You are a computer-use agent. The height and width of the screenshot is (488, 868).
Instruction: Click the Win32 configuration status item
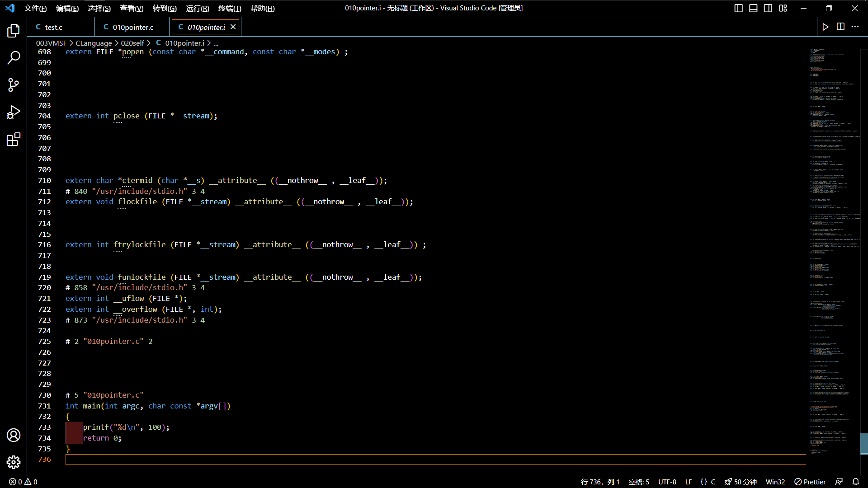775,482
